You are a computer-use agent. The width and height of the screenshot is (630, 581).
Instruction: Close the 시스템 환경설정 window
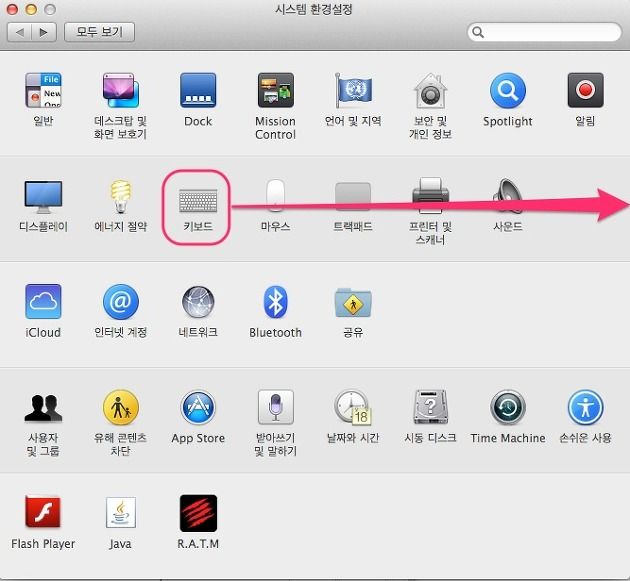click(12, 9)
